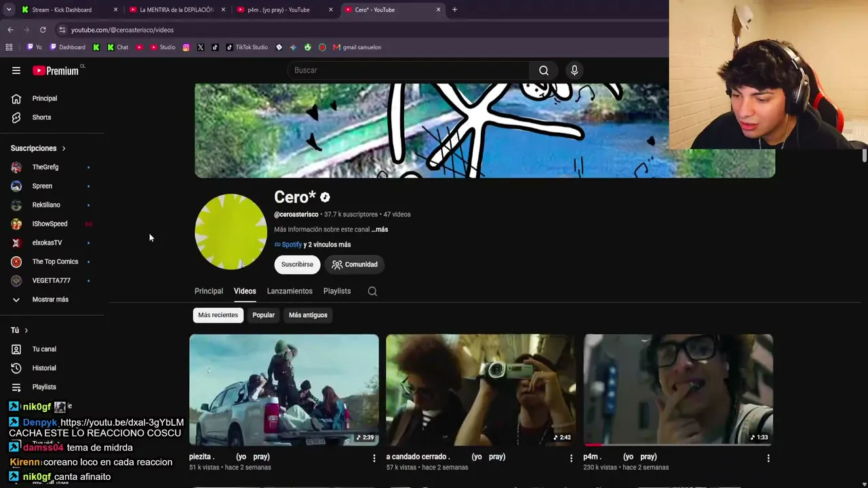Click the Cero* channel avatar
Viewport: 868px width, 488px height.
(231, 232)
